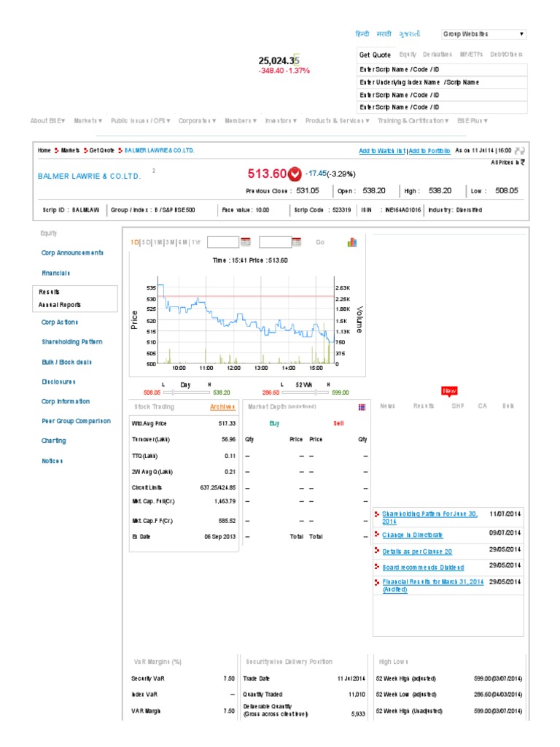Click the Home breadcrumb link
This screenshot has width=560, height=747.
[x=44, y=150]
